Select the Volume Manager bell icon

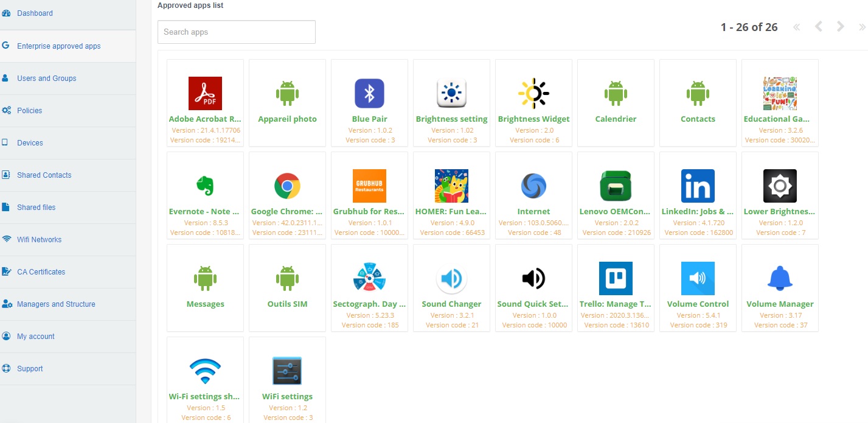point(780,278)
